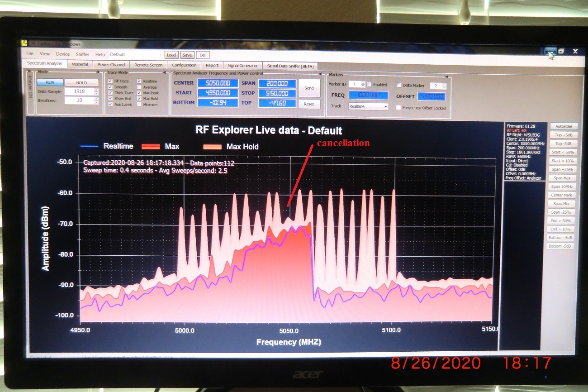The width and height of the screenshot is (588, 392).
Task: Collapse the Trace Mode panel arrow
Action: (x=163, y=72)
